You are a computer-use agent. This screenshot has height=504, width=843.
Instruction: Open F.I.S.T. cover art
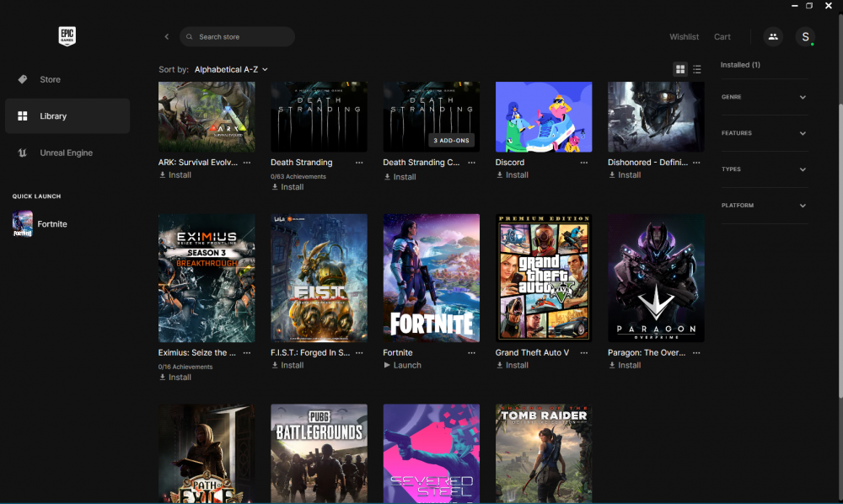coord(319,278)
